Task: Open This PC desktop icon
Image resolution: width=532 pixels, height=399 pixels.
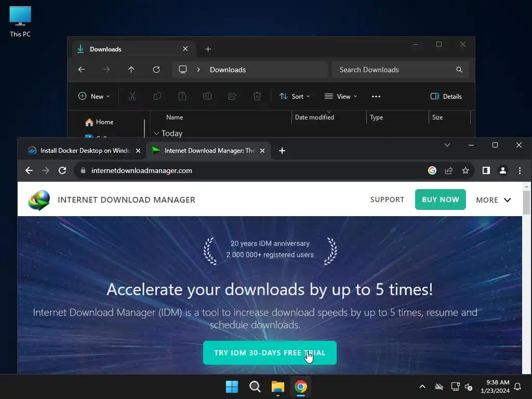Action: click(20, 22)
